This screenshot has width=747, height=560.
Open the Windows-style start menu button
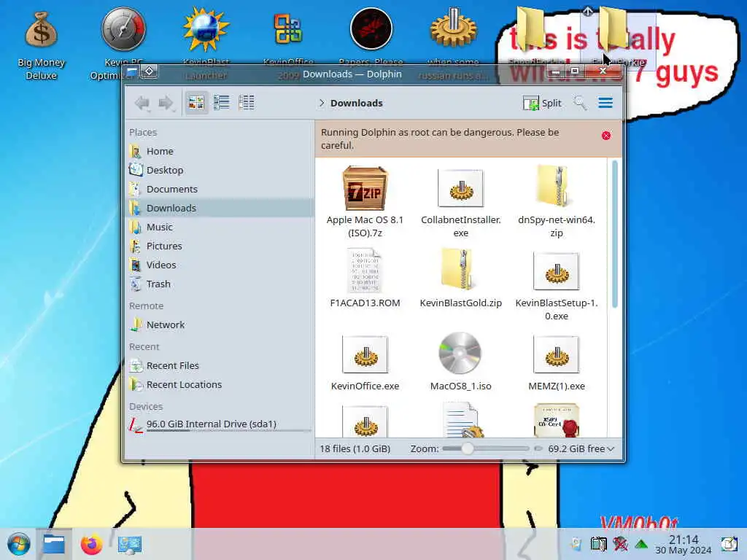[19, 544]
